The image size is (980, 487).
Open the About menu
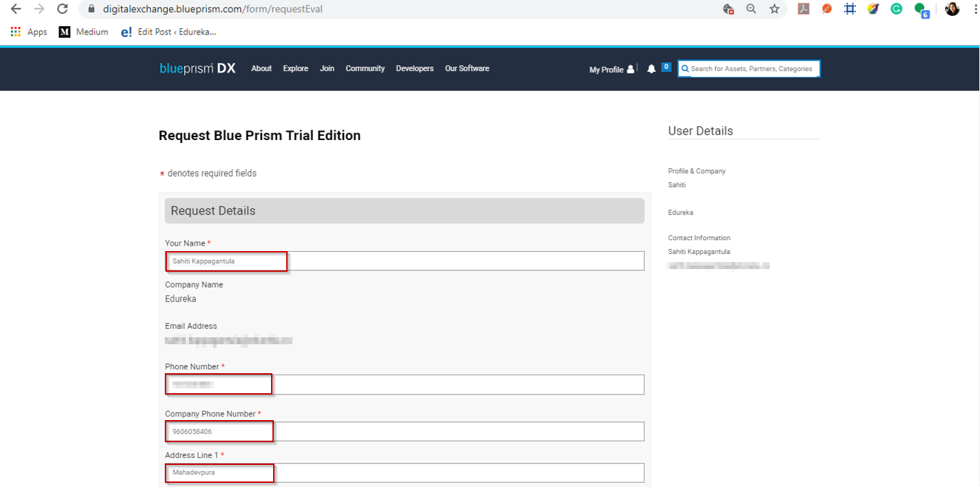[261, 68]
